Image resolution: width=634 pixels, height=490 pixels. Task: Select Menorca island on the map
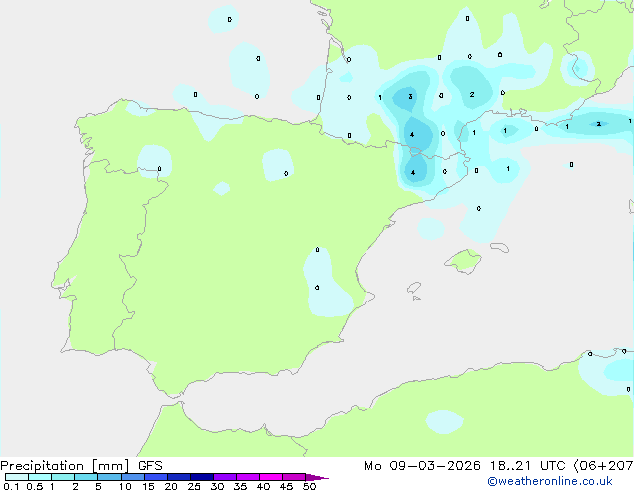(x=500, y=247)
